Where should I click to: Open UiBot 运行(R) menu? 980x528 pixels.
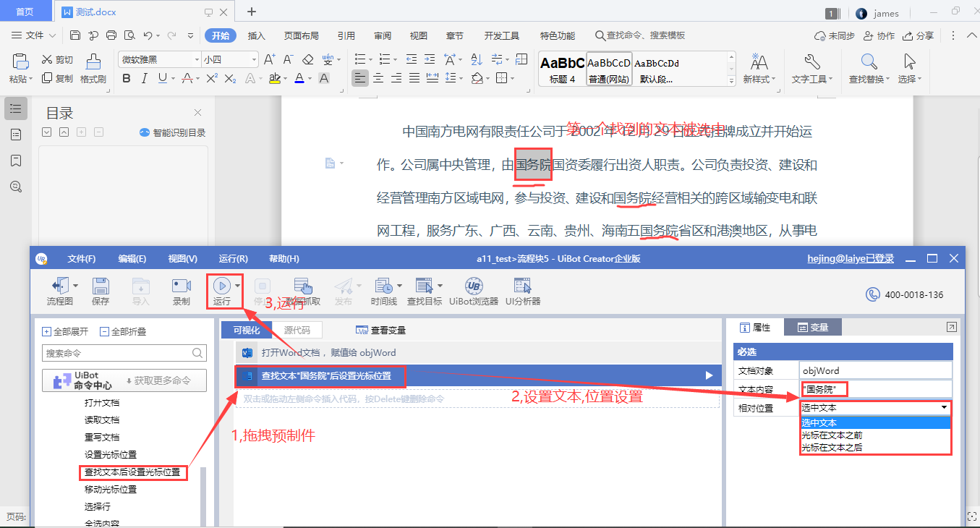click(x=234, y=259)
